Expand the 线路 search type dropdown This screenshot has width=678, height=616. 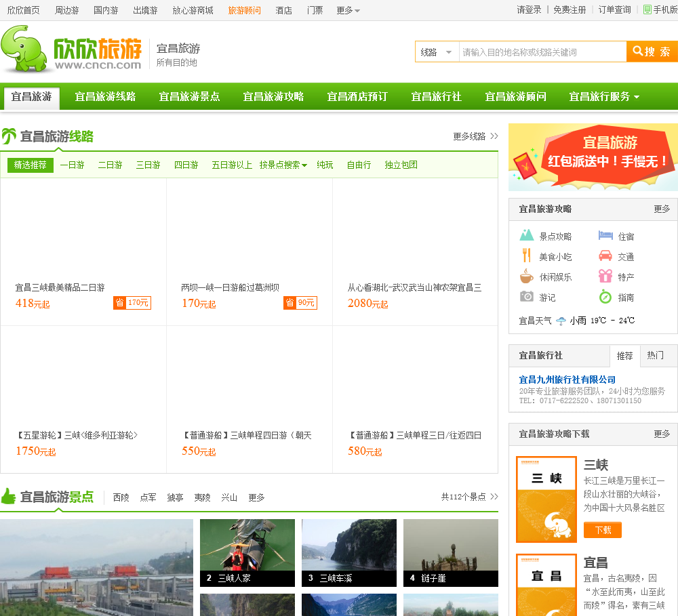(x=437, y=52)
